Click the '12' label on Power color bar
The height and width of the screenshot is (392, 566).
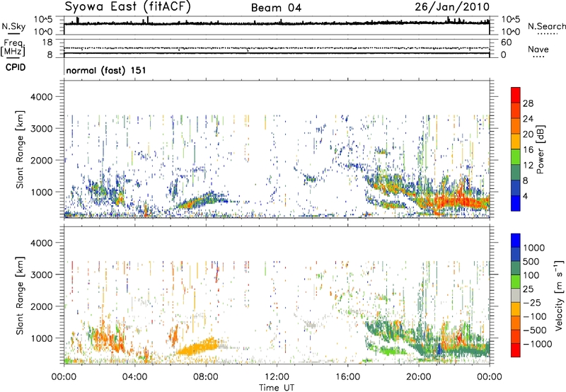[x=528, y=166]
